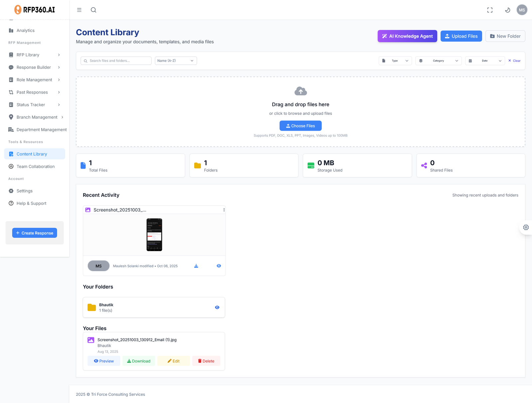Open Analytics from the sidebar
The width and height of the screenshot is (532, 403).
tap(25, 31)
